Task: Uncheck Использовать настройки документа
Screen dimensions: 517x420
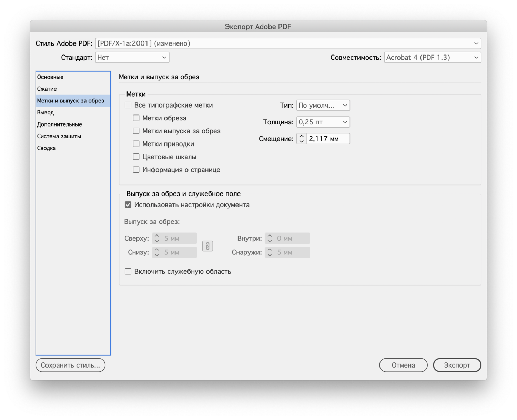Action: tap(128, 205)
